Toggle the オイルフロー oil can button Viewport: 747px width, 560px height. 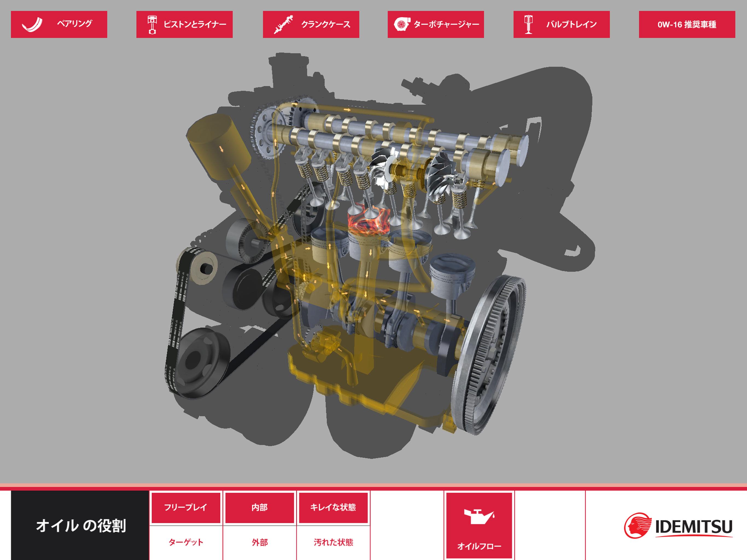click(479, 526)
